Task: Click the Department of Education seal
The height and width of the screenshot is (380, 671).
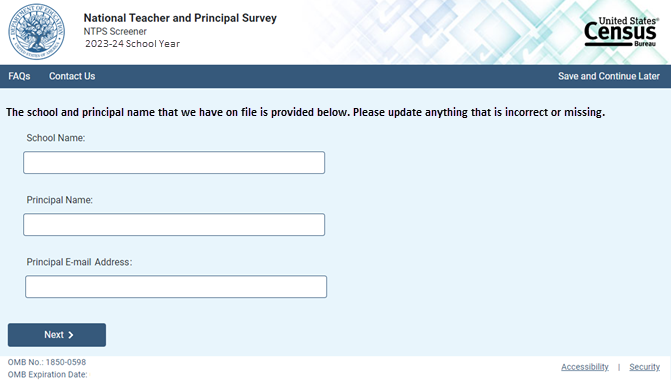Action: pos(37,32)
